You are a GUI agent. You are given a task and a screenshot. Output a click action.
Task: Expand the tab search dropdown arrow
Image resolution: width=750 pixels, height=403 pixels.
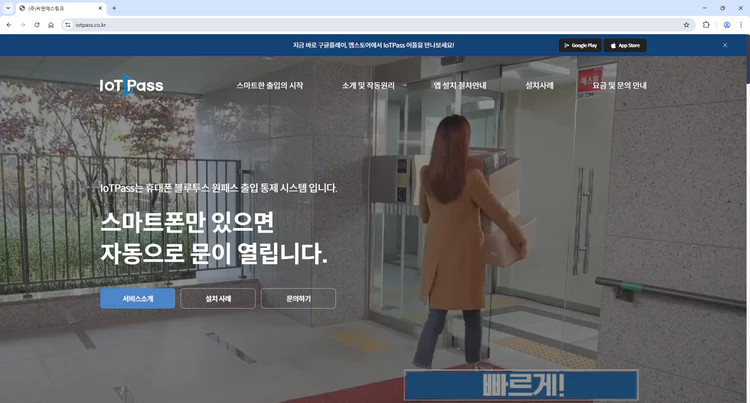tap(8, 8)
